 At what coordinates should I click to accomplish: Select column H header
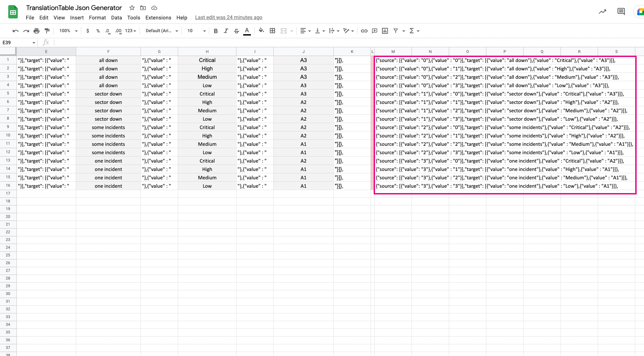click(x=207, y=52)
